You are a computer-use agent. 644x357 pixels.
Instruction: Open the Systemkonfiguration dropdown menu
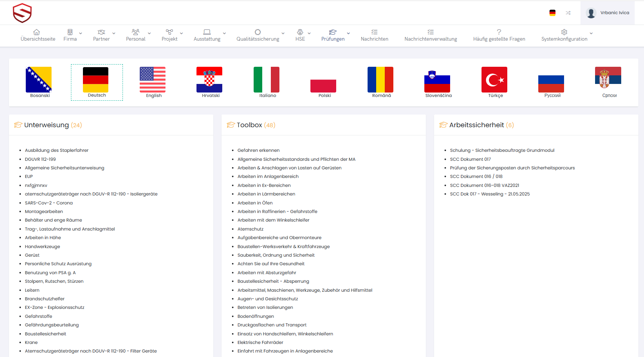point(567,35)
